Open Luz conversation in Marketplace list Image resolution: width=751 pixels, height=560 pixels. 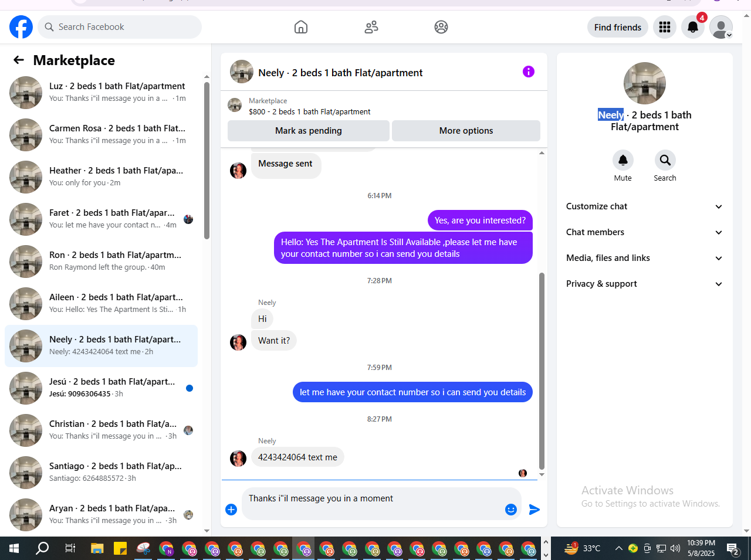[x=101, y=93]
